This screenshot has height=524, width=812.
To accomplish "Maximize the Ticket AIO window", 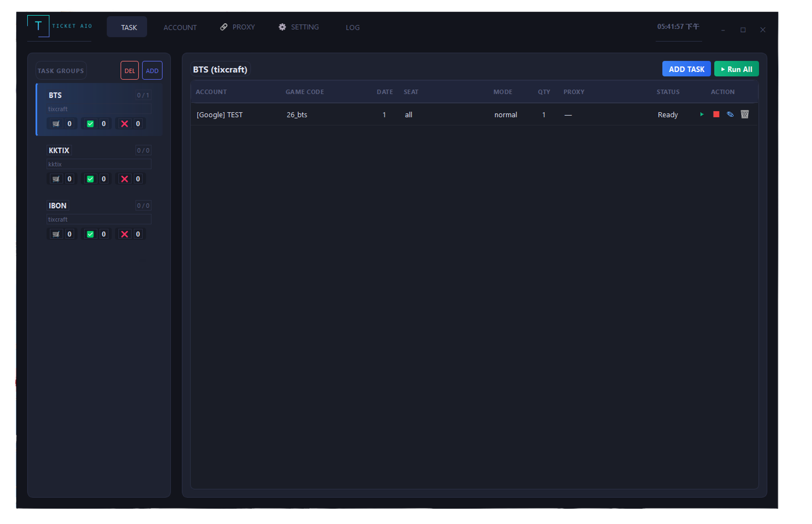I will pyautogui.click(x=743, y=30).
